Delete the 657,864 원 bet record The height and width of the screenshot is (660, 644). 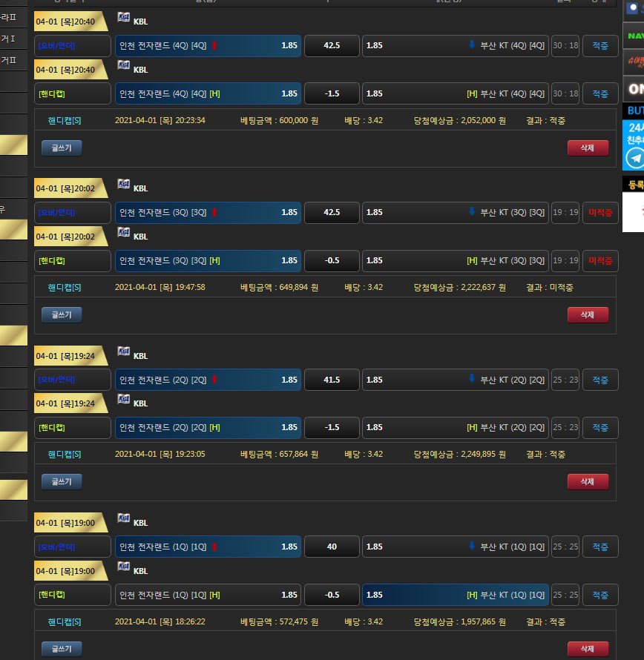click(587, 482)
